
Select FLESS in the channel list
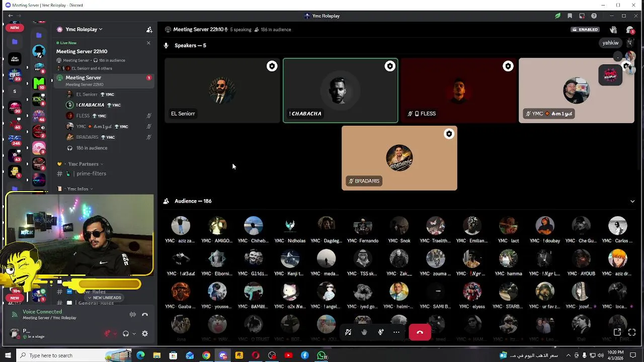[83, 116]
